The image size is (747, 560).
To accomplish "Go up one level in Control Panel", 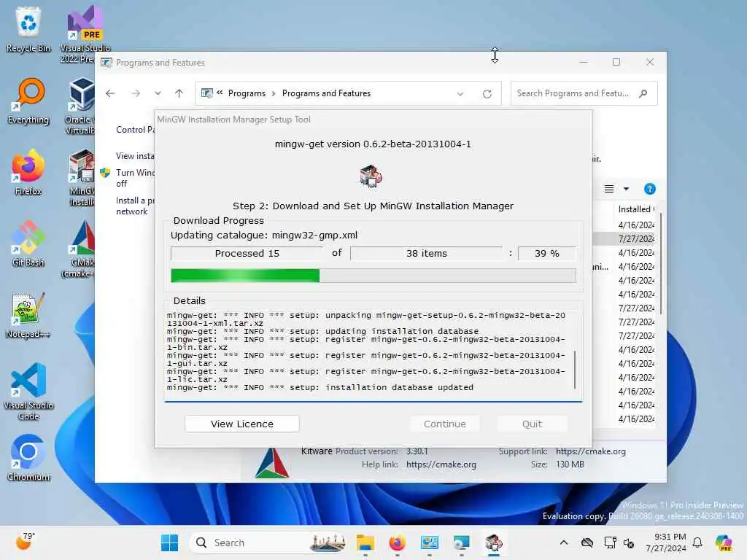I will click(179, 93).
